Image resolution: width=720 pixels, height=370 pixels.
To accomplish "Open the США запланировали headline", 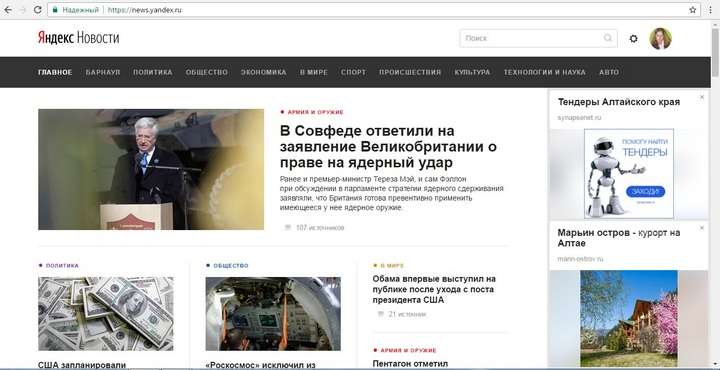I will [82, 365].
